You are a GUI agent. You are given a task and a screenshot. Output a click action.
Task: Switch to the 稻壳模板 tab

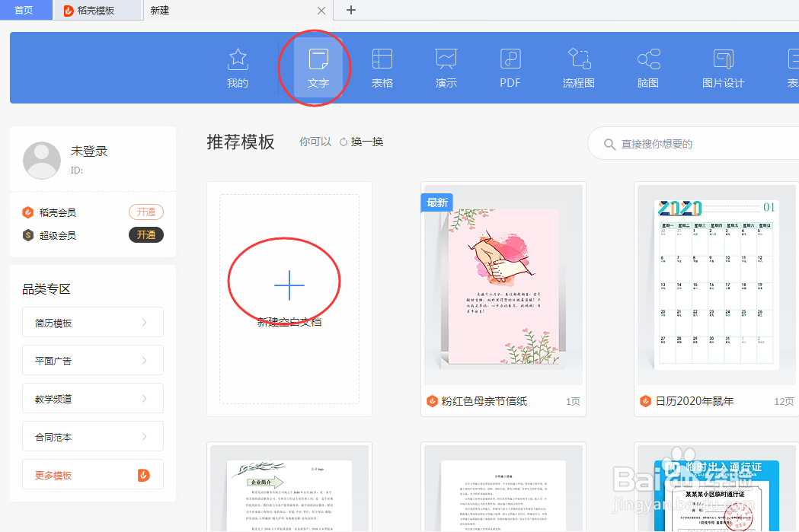point(97,10)
